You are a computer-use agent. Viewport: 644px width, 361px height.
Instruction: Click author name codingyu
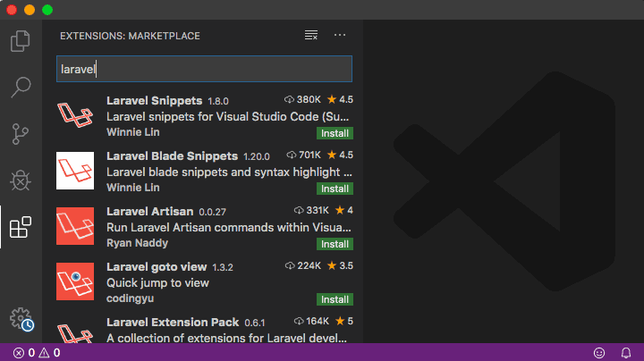[131, 298]
